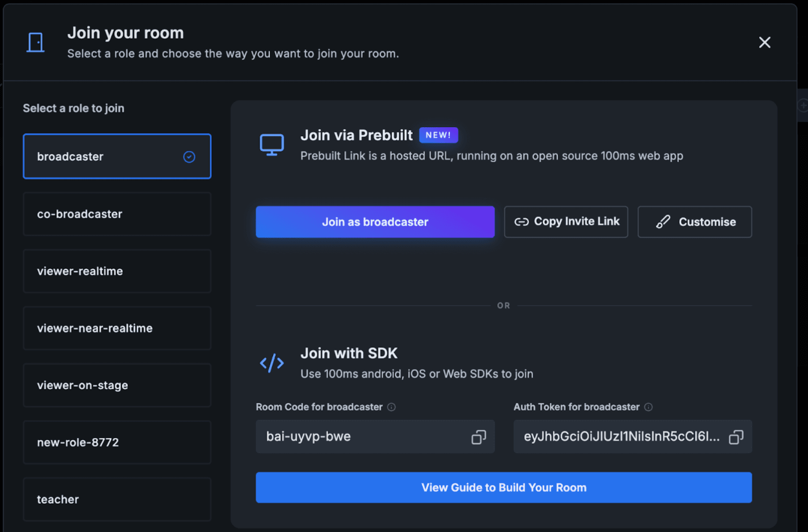View Guide to Build Your Room

504,488
